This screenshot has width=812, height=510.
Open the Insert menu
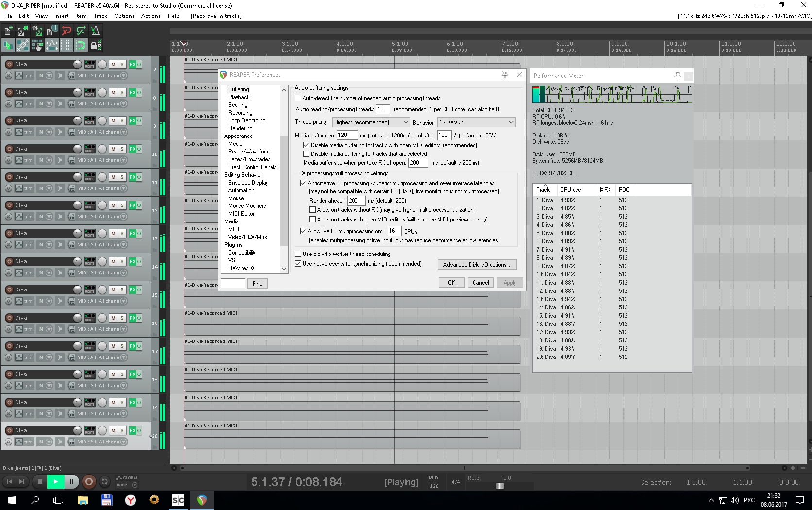[x=61, y=16]
